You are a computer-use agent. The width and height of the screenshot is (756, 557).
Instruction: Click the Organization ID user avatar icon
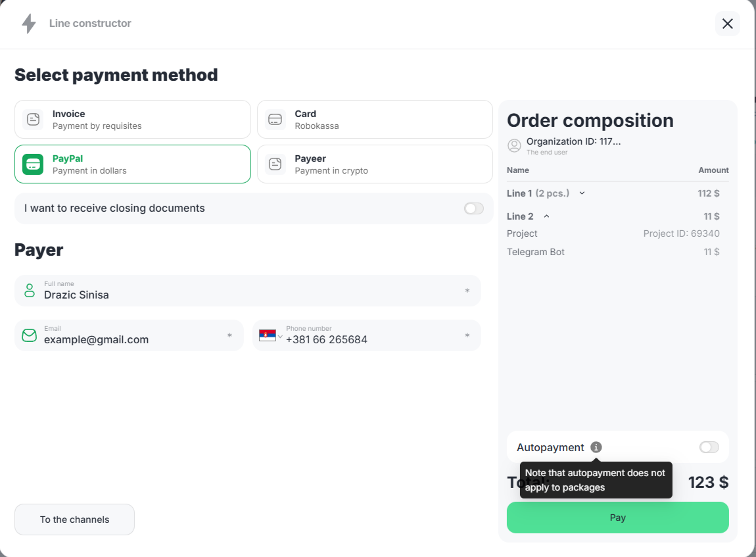(514, 145)
